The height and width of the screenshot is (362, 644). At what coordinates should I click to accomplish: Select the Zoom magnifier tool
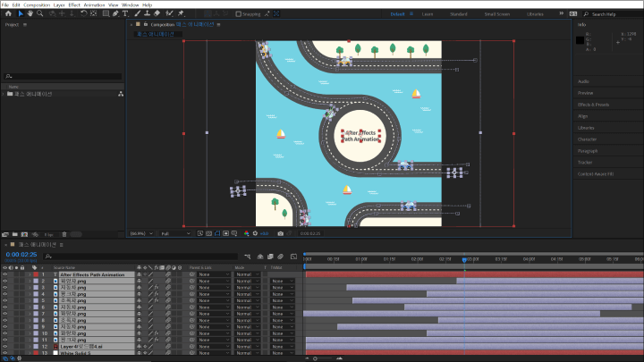click(40, 13)
